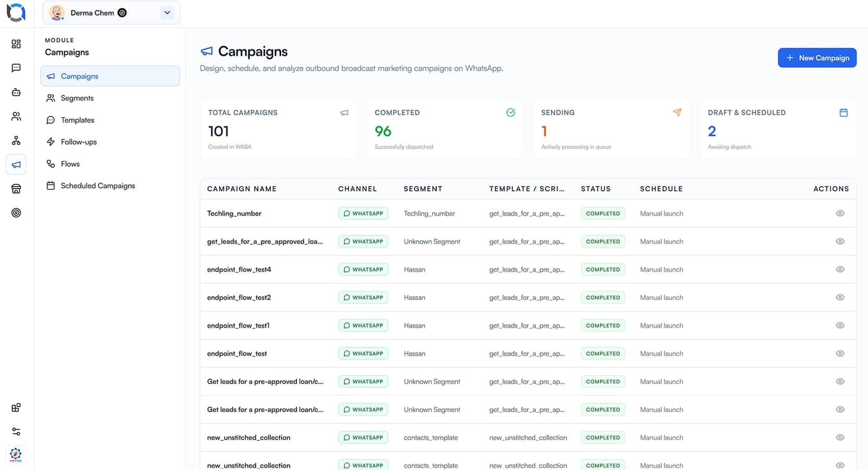Screen dimensions: 868x470
Task: Click the Completed stat card showing 96
Action: coord(445,130)
